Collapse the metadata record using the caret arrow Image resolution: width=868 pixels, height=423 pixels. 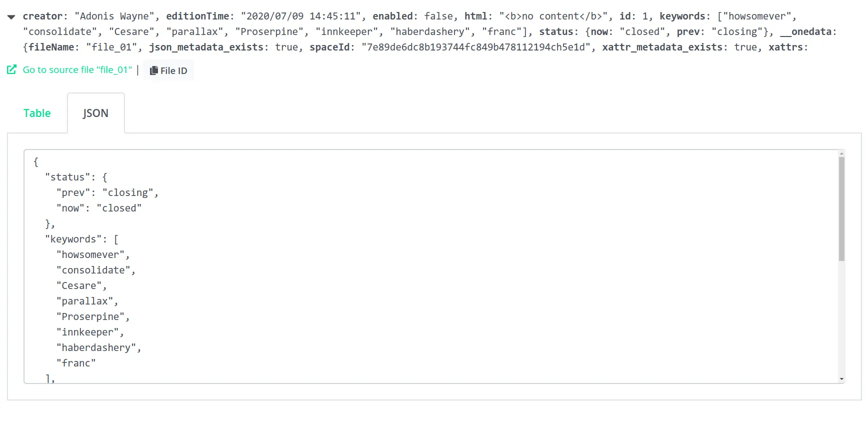(11, 15)
